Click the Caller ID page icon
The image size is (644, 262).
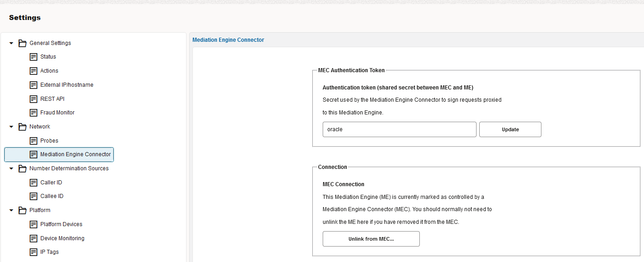click(33, 183)
